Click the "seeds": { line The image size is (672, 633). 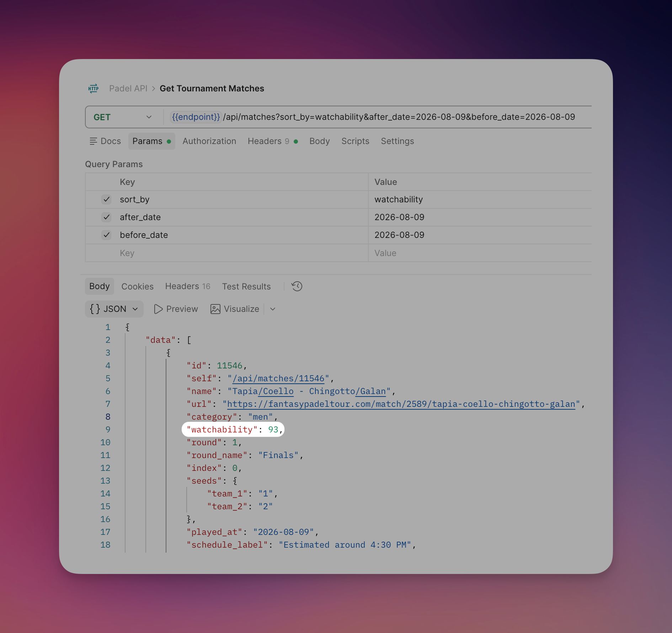pyautogui.click(x=212, y=481)
